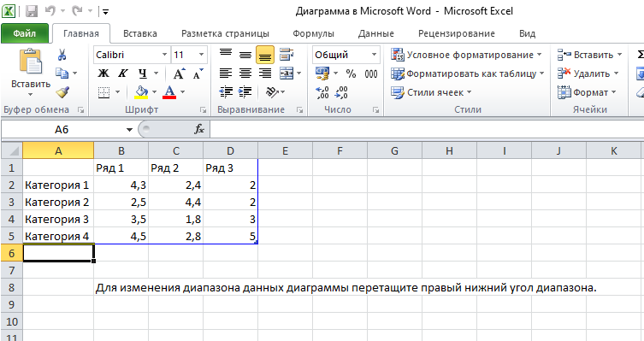Open the Шрифт dialog launcher
Screen dimensions: 644x341
click(x=203, y=110)
